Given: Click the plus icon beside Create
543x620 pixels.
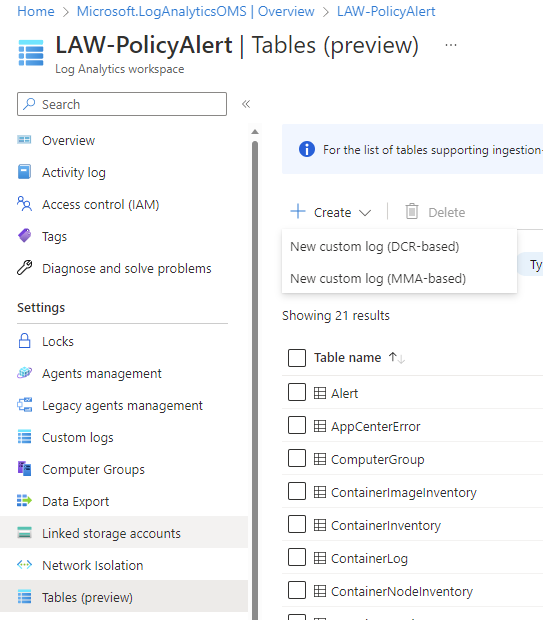Looking at the screenshot, I should tap(297, 211).
